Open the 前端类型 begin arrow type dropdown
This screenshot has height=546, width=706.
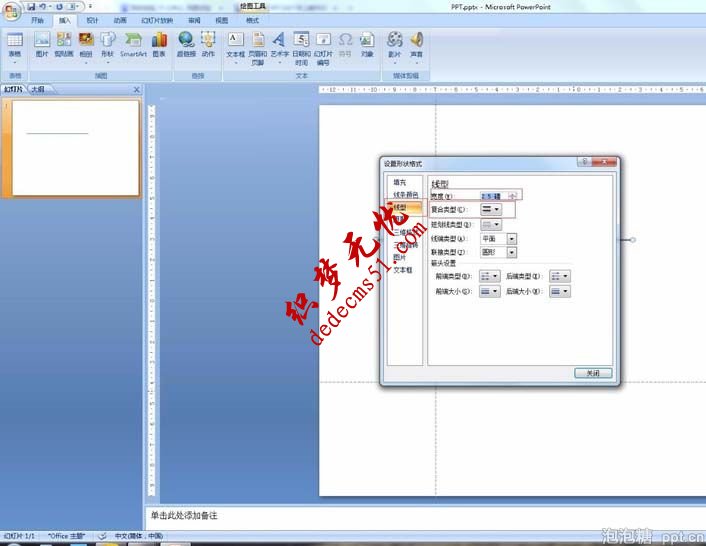490,277
